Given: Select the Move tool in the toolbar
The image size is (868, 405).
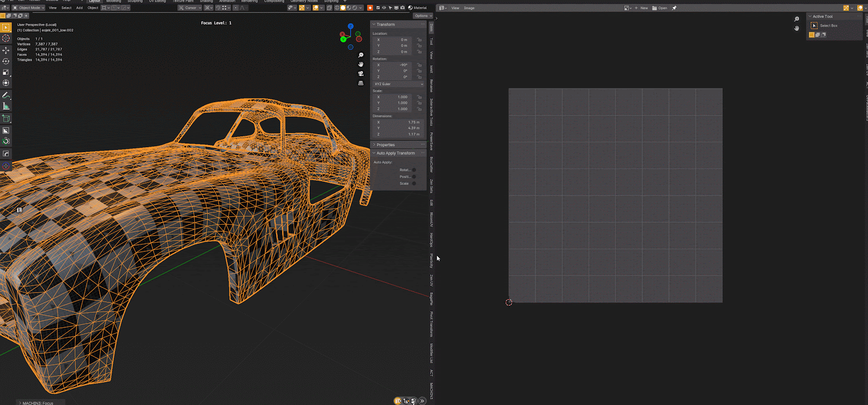Looking at the screenshot, I should click(x=6, y=50).
